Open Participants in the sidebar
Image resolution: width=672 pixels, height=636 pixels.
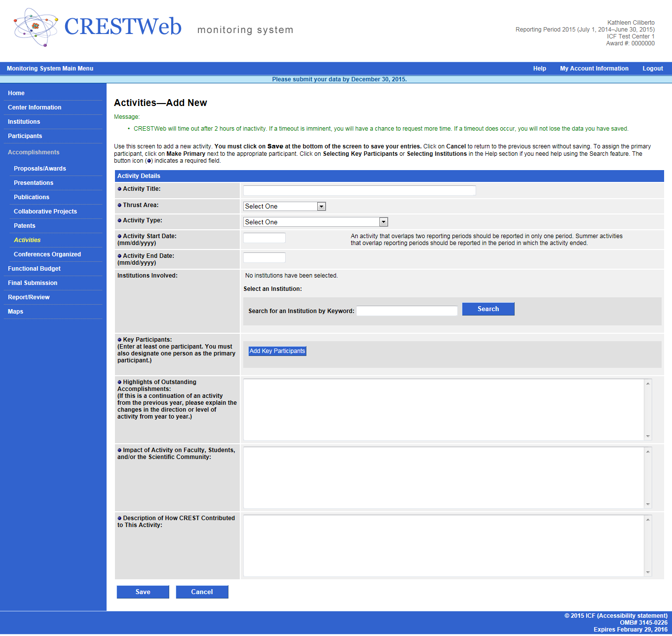pyautogui.click(x=25, y=136)
